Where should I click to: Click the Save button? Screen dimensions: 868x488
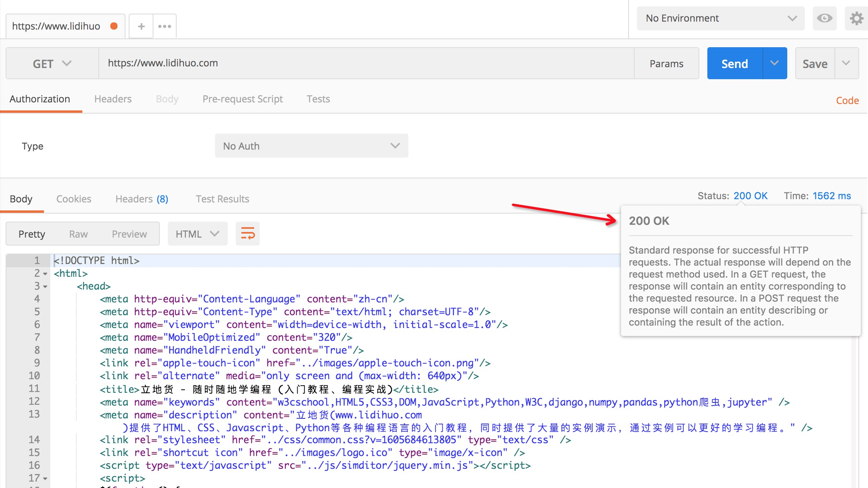[815, 64]
